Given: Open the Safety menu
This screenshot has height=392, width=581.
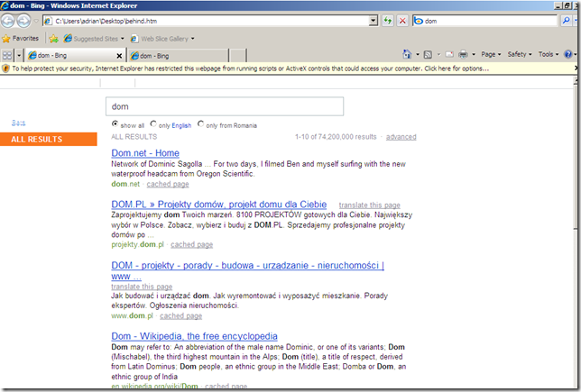Looking at the screenshot, I should [x=520, y=54].
